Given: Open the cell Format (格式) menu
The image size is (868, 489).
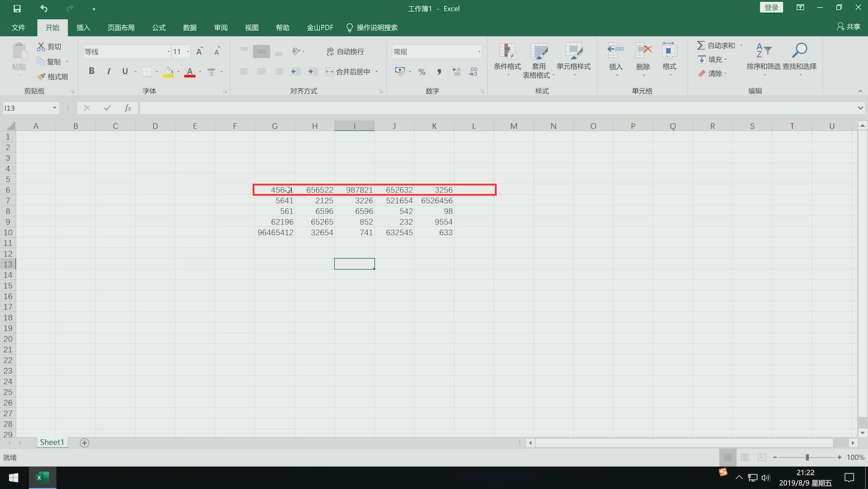Looking at the screenshot, I should (669, 59).
